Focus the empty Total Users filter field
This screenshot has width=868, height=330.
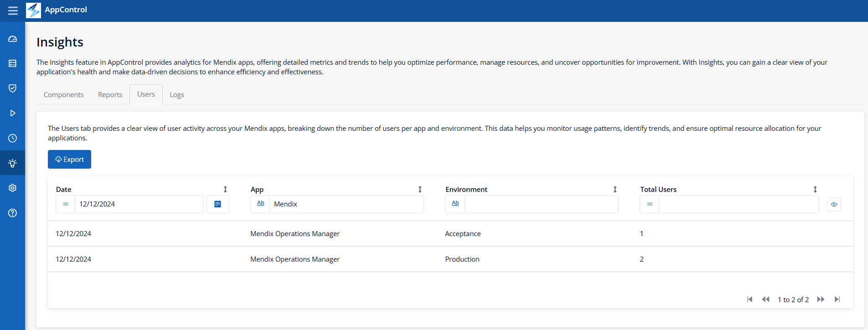coord(739,204)
